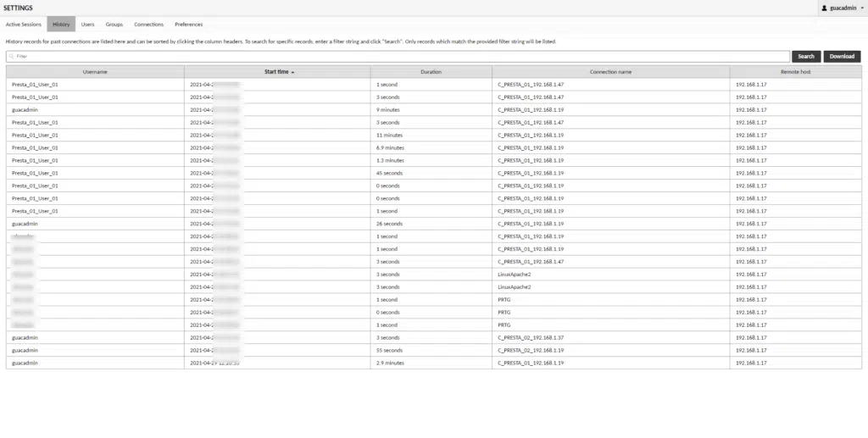Click the Search button
Screen dimensions: 868x438
point(806,57)
